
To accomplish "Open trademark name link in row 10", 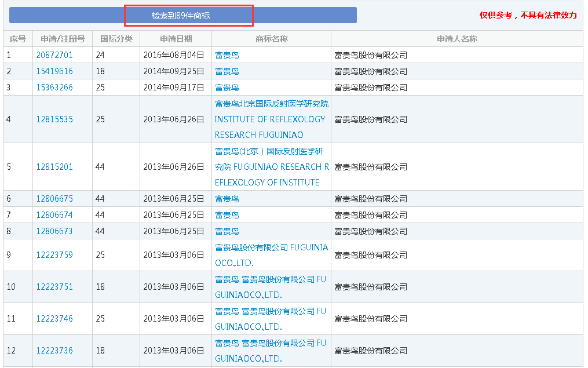I will pyautogui.click(x=271, y=287).
